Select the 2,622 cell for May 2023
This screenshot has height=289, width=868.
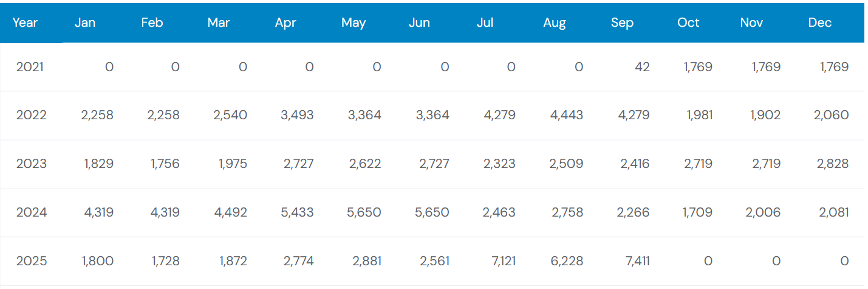(x=365, y=164)
